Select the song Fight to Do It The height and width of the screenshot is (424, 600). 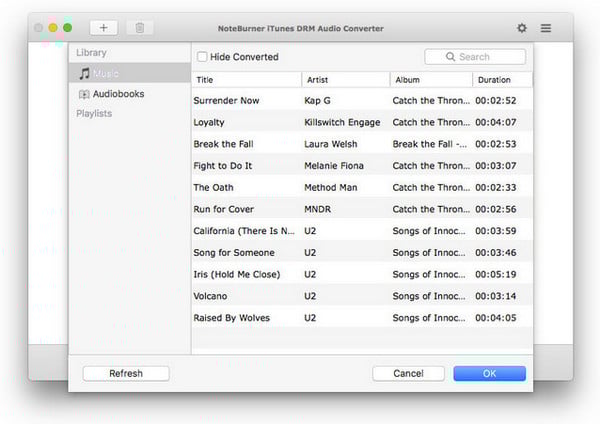[223, 166]
